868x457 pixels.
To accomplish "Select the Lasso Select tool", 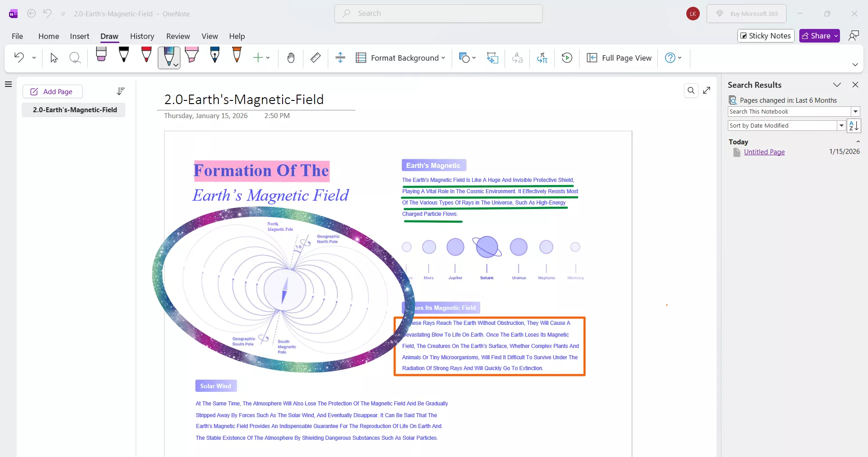I will pyautogui.click(x=75, y=58).
